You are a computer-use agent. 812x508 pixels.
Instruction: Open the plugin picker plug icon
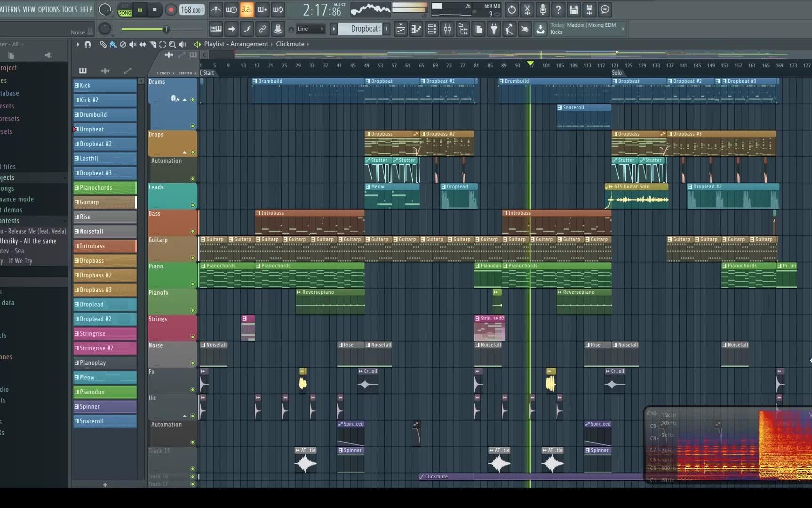point(494,29)
